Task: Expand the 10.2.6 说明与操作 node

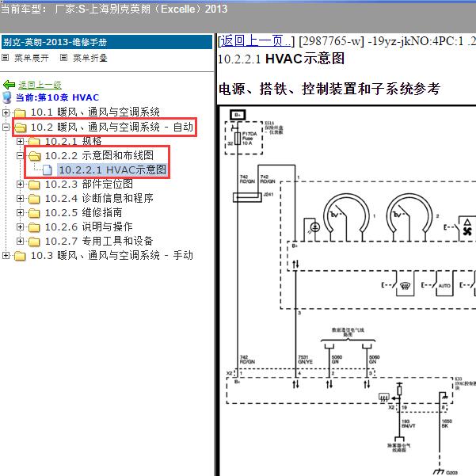Action: click(x=20, y=227)
